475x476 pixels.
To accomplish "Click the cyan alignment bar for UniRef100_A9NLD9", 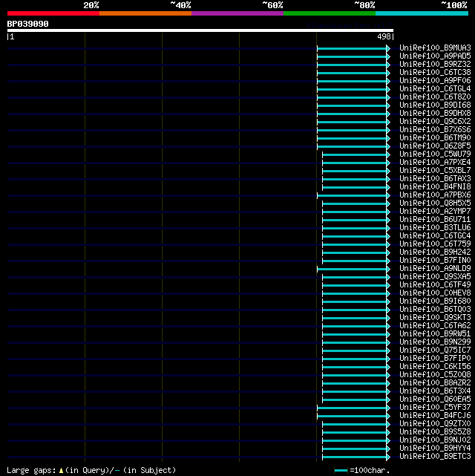I will (x=352, y=269).
